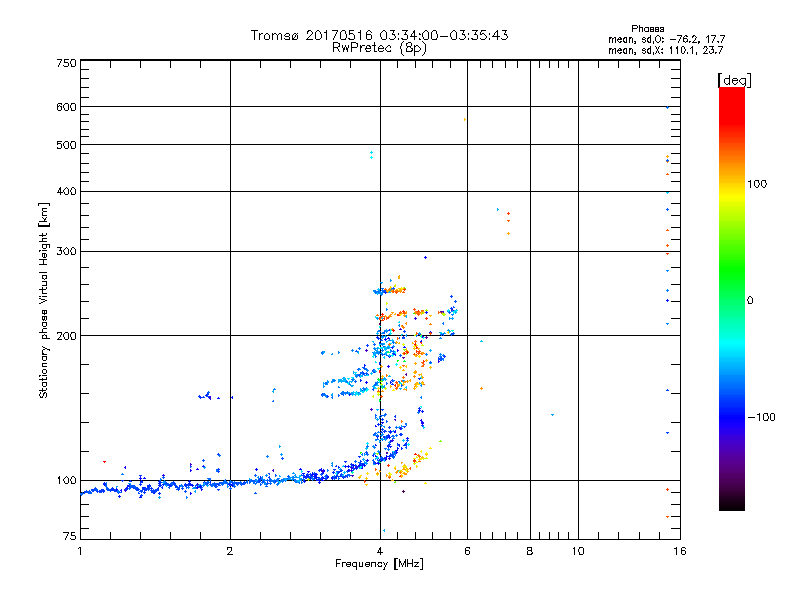Click y-axis tick label '600'
Viewport: 800px width, 600px height.
pyautogui.click(x=66, y=107)
